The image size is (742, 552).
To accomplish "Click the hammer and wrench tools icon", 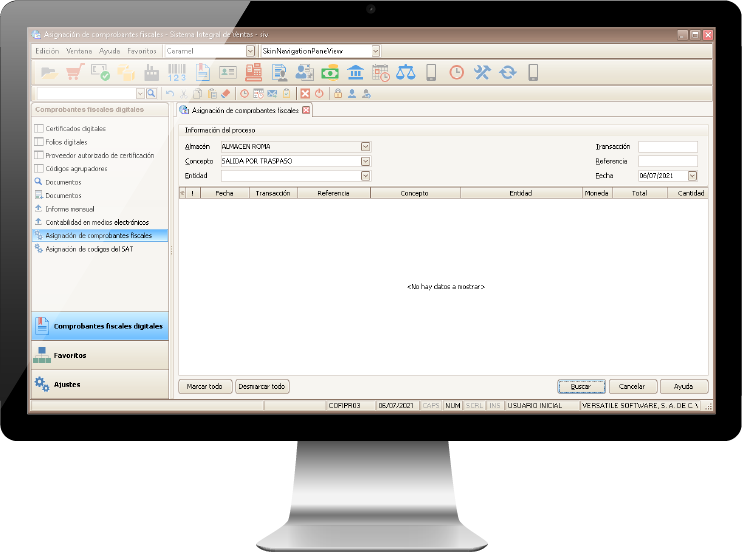I will (482, 72).
